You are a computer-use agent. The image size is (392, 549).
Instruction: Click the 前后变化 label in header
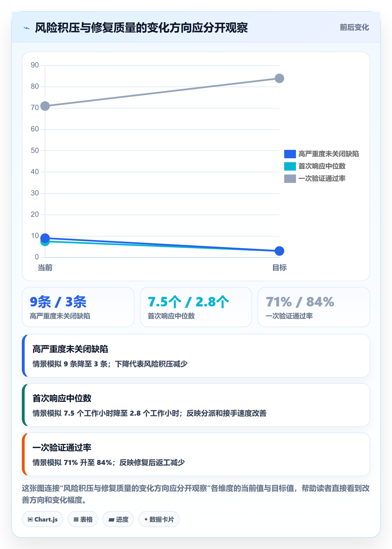click(x=354, y=27)
